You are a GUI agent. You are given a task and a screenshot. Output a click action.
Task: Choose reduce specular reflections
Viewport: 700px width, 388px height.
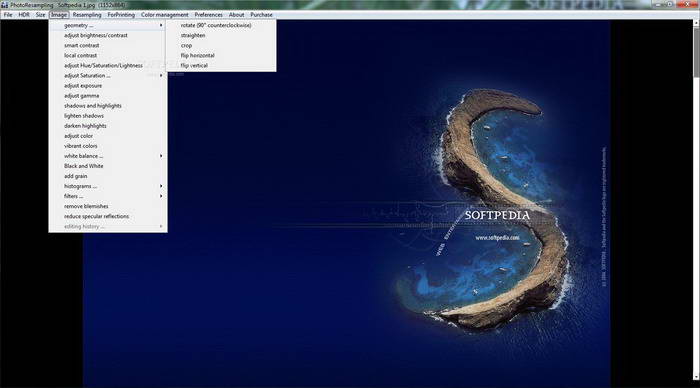tap(108, 216)
